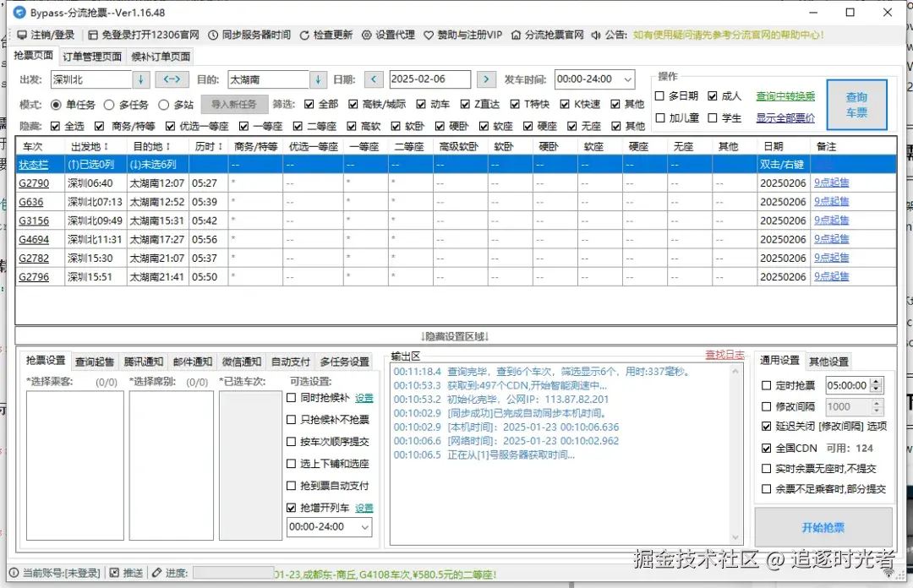Enable the 多日期 checkbox

click(x=659, y=96)
